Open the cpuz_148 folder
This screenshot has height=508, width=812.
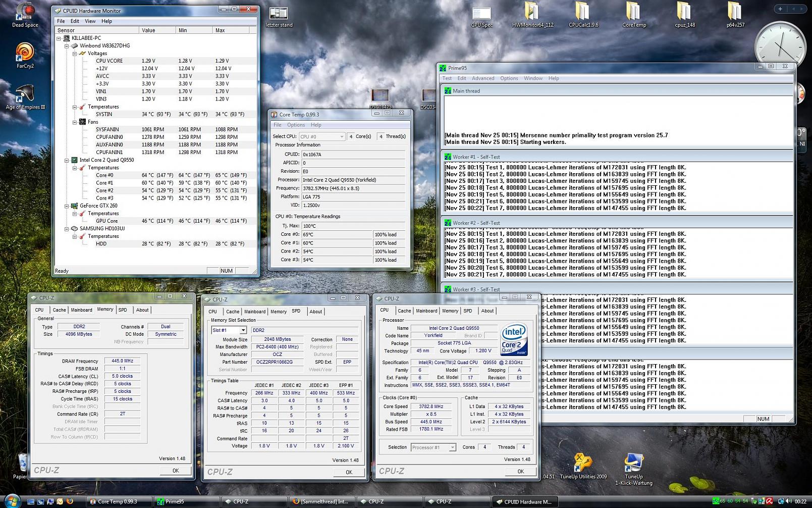pos(684,15)
